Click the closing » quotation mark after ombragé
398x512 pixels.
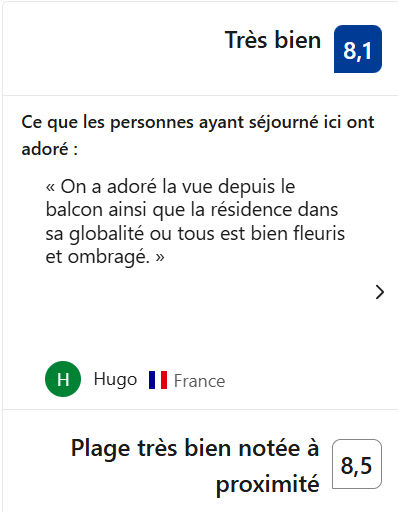pos(160,257)
